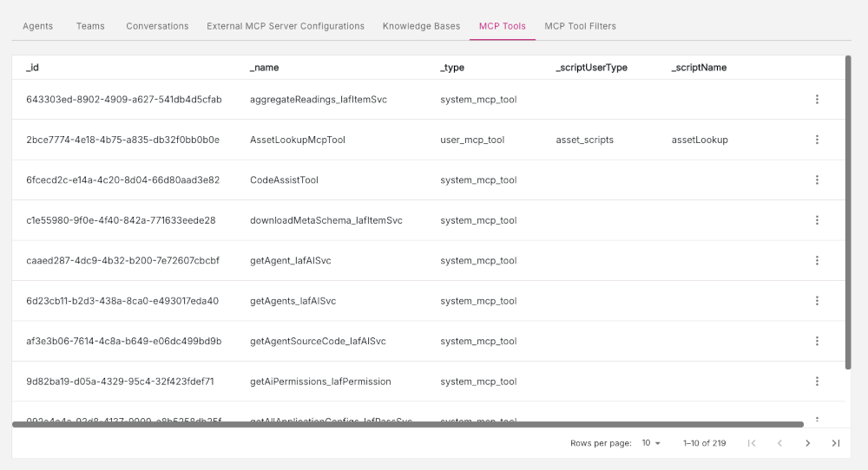Click the horizontal scrollbar of the table
This screenshot has width=868, height=470.
point(408,424)
